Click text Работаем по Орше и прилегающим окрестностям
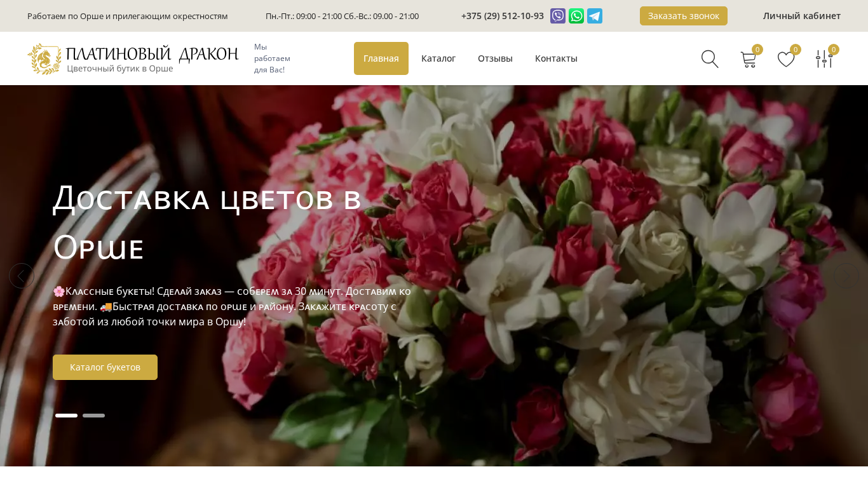 click(127, 16)
